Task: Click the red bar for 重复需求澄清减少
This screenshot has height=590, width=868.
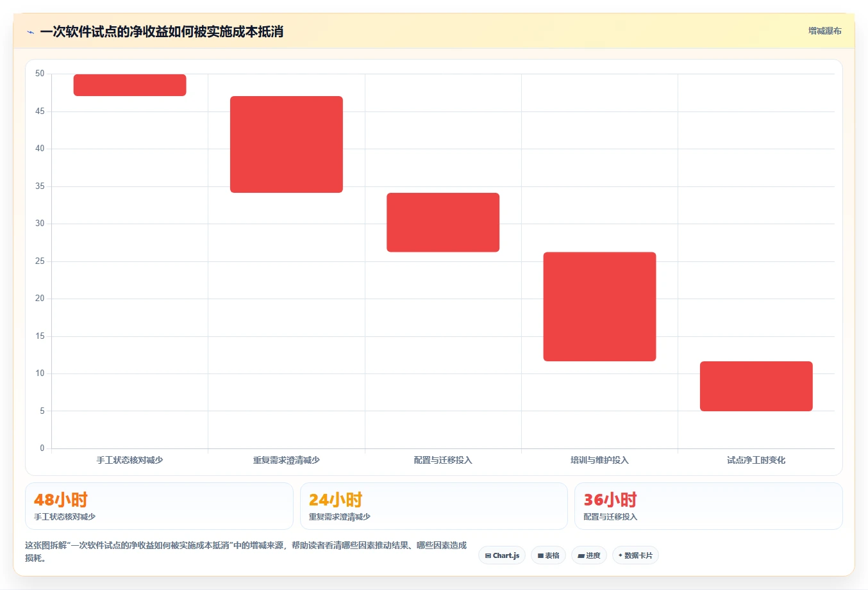Action: [x=287, y=144]
